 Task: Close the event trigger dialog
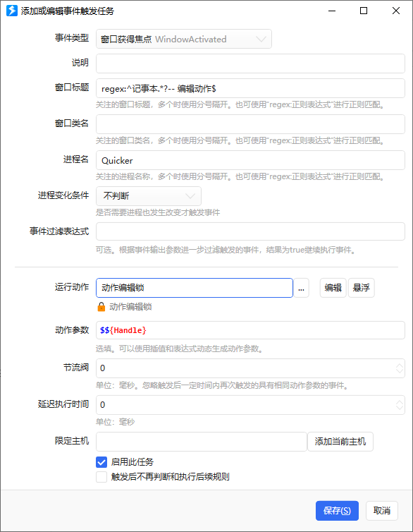point(396,11)
